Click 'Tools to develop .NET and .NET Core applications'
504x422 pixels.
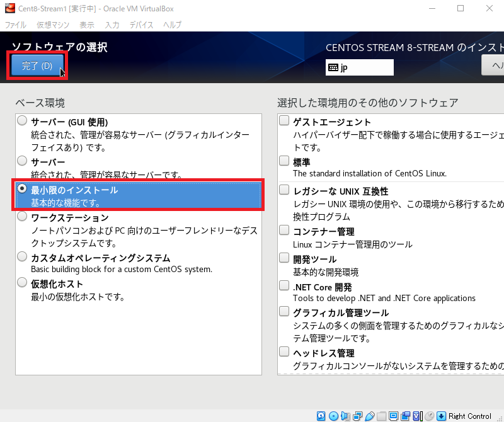click(x=384, y=299)
